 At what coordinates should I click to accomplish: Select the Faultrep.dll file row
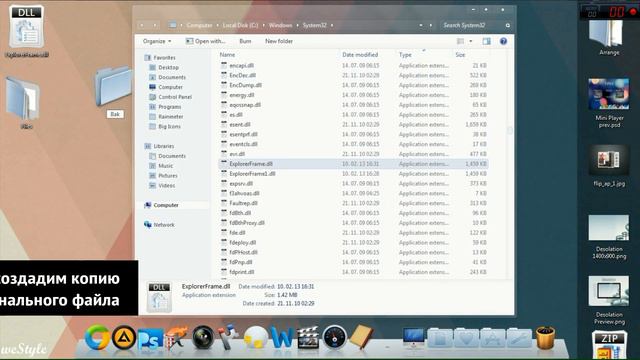pos(353,203)
